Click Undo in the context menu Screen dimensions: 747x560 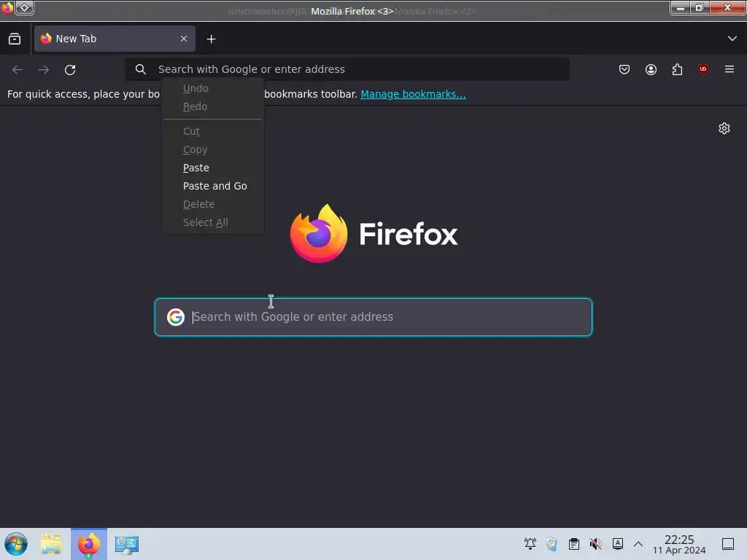213,88
